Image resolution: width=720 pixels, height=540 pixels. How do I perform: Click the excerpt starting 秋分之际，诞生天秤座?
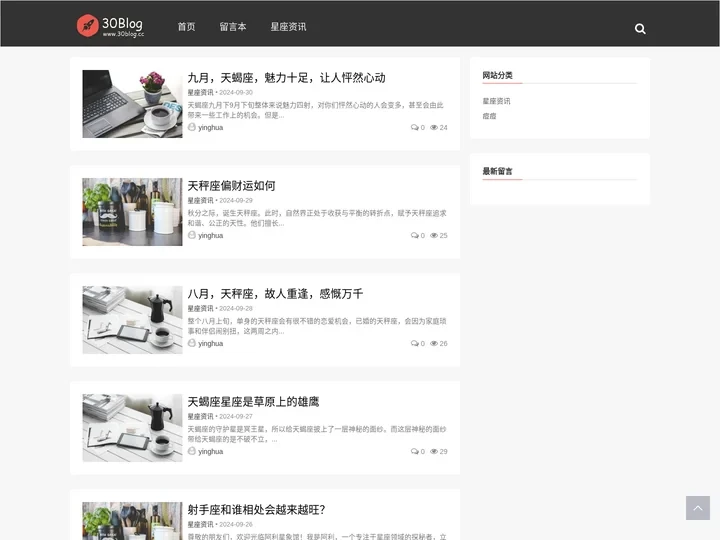tap(317, 218)
